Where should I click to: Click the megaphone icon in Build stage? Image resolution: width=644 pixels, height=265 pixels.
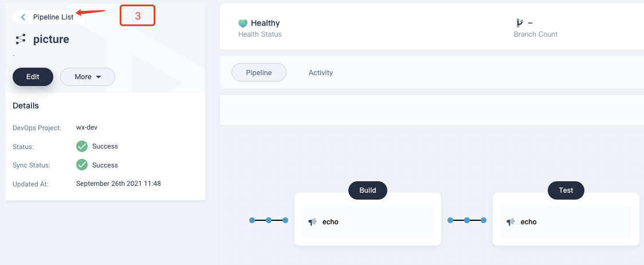coord(313,222)
